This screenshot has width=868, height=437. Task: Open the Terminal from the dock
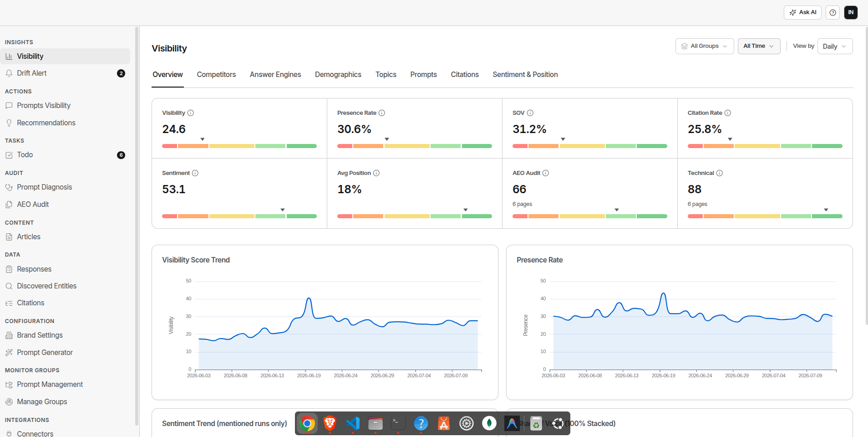398,424
